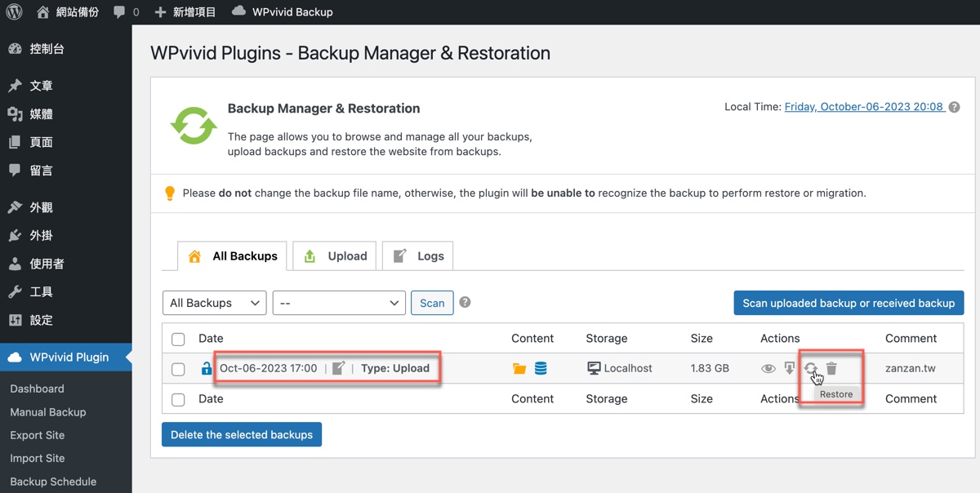Switch to the Logs tab
This screenshot has height=493, width=980.
pyautogui.click(x=417, y=256)
